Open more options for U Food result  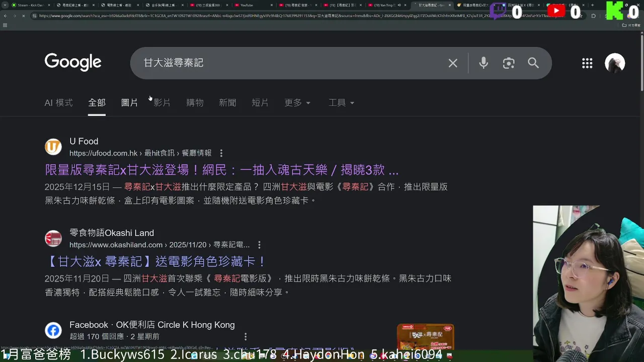tap(221, 153)
